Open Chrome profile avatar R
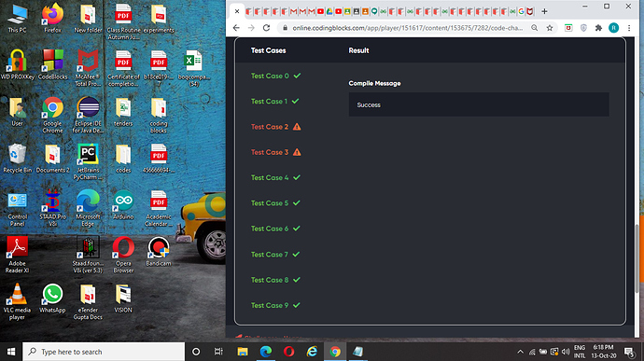This screenshot has width=644, height=361. [x=613, y=28]
